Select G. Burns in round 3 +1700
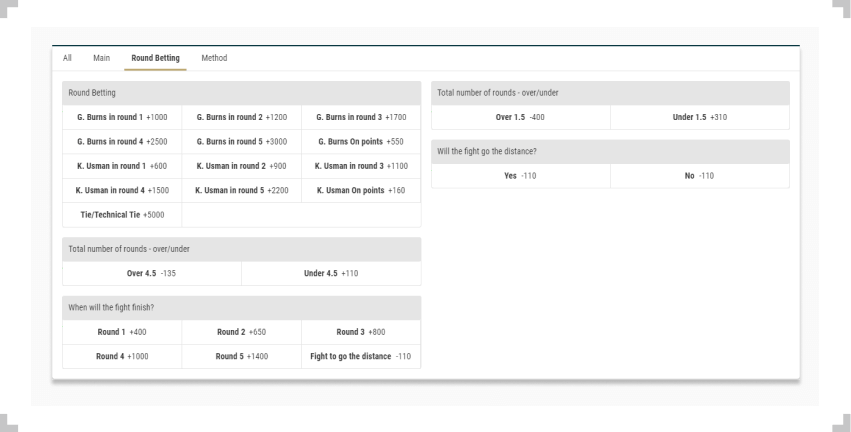 coord(361,117)
